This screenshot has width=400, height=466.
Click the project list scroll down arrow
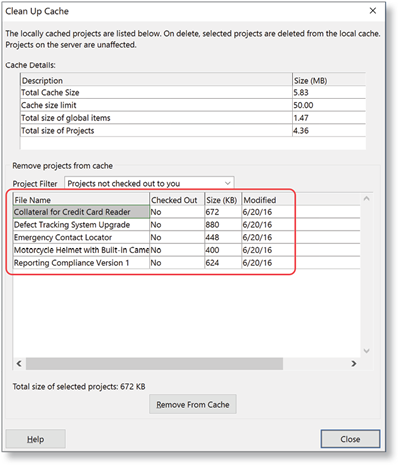[366, 351]
